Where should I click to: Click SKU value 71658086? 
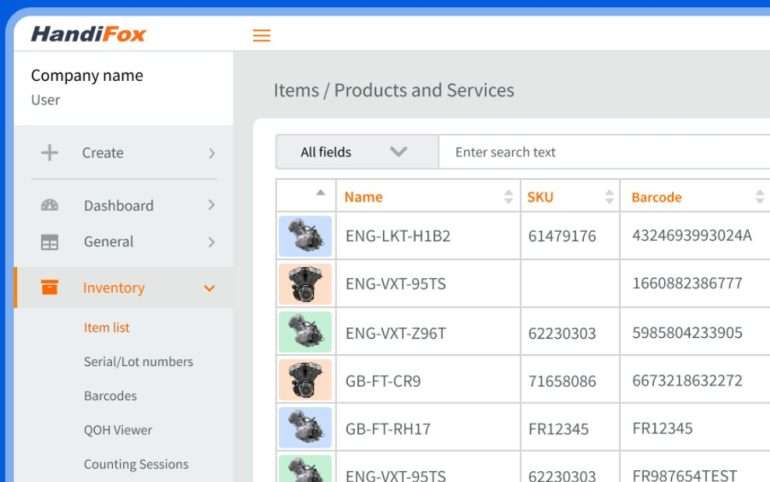(x=562, y=381)
